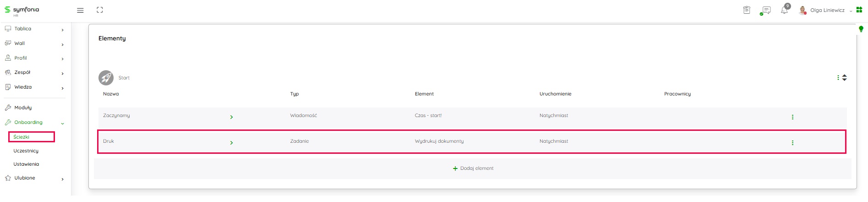Click the hamburger menu icon
The height and width of the screenshot is (202, 868).
(80, 10)
